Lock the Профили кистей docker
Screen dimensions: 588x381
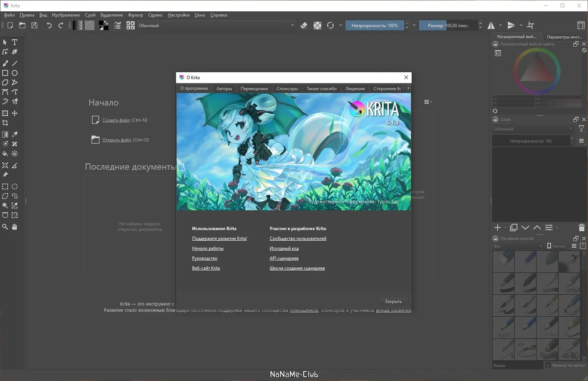(496, 238)
